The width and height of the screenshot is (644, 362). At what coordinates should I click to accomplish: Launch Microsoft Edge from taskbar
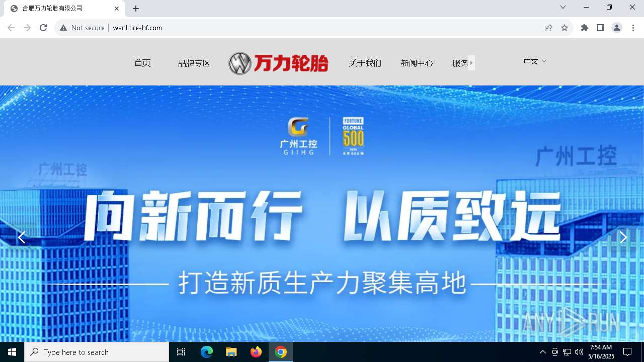207,352
